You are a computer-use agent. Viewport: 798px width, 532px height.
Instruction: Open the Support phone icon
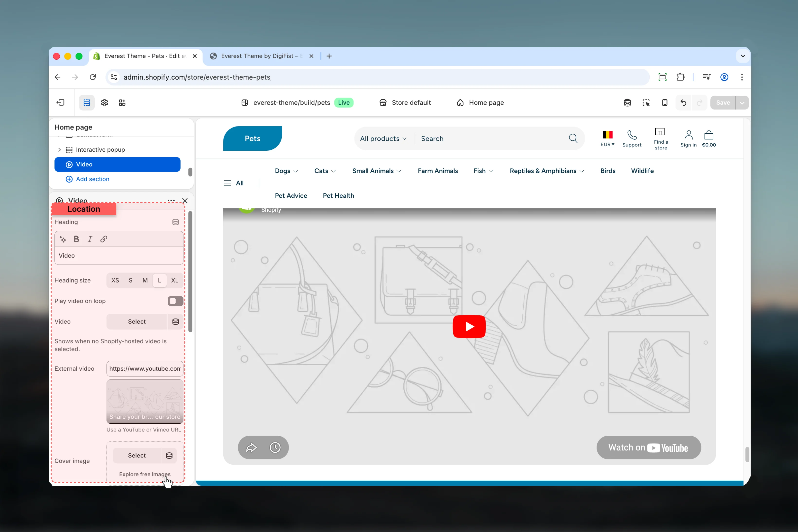(x=632, y=138)
